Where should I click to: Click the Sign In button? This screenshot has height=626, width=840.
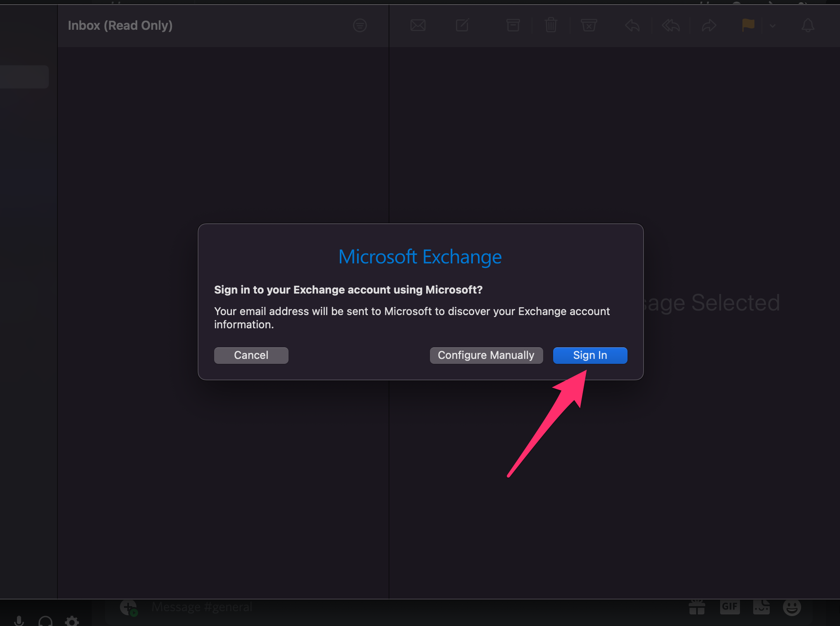tap(590, 355)
